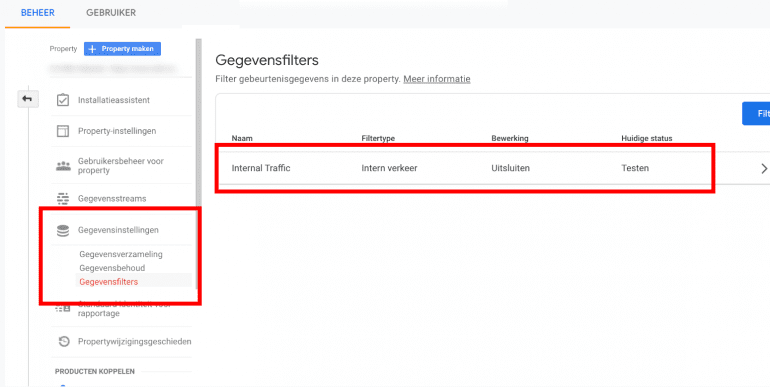Click the Standaard identiteit voor rapportage icon
This screenshot has height=387, width=770.
[x=62, y=309]
